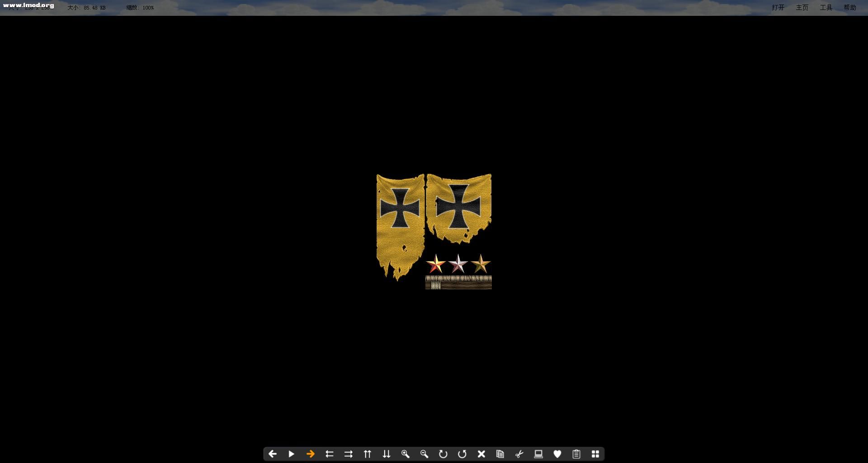Image resolution: width=868 pixels, height=463 pixels.
Task: Click the 帮助 menu item
Action: pyautogui.click(x=850, y=8)
